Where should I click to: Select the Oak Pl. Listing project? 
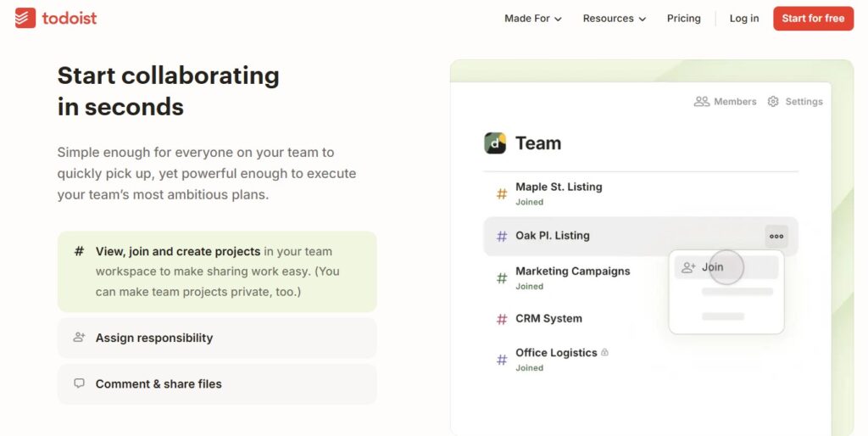point(553,236)
